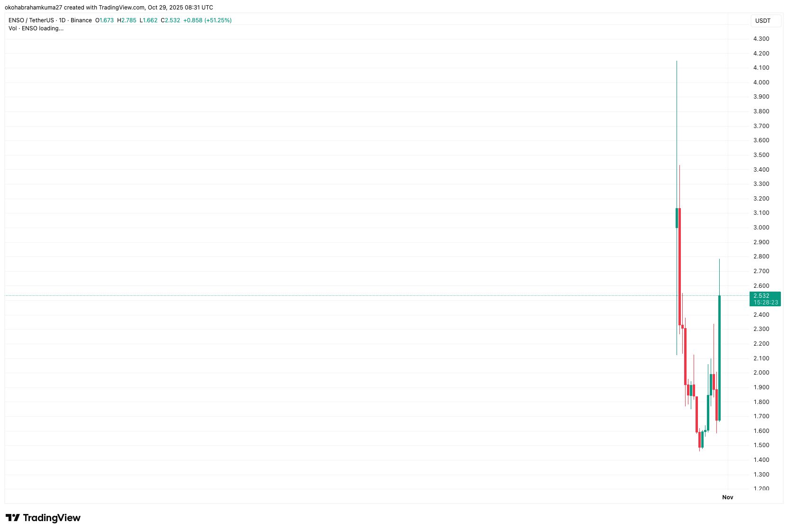Image resolution: width=788 pixels, height=532 pixels.
Task: Click the 15:28:23 bar countdown timer
Action: click(x=766, y=303)
